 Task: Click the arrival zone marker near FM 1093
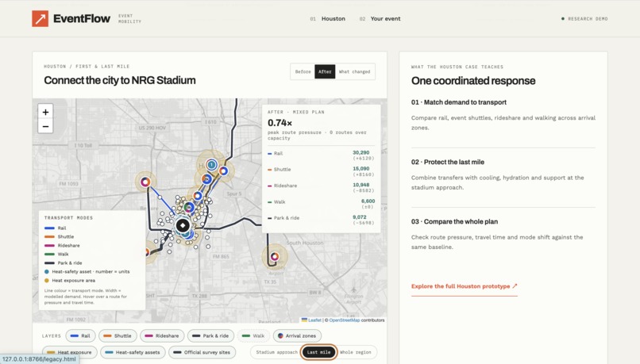tap(145, 182)
